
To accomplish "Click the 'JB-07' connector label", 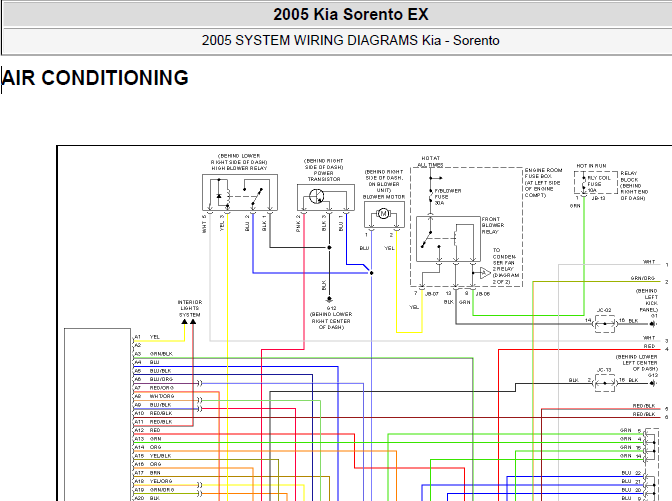I will click(x=432, y=294).
